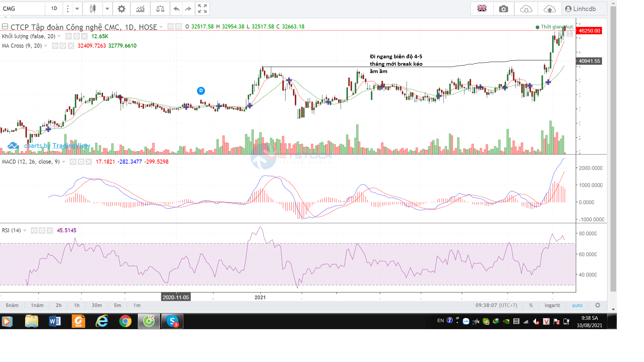
Task: Open the indicators chart icon
Action: [140, 9]
